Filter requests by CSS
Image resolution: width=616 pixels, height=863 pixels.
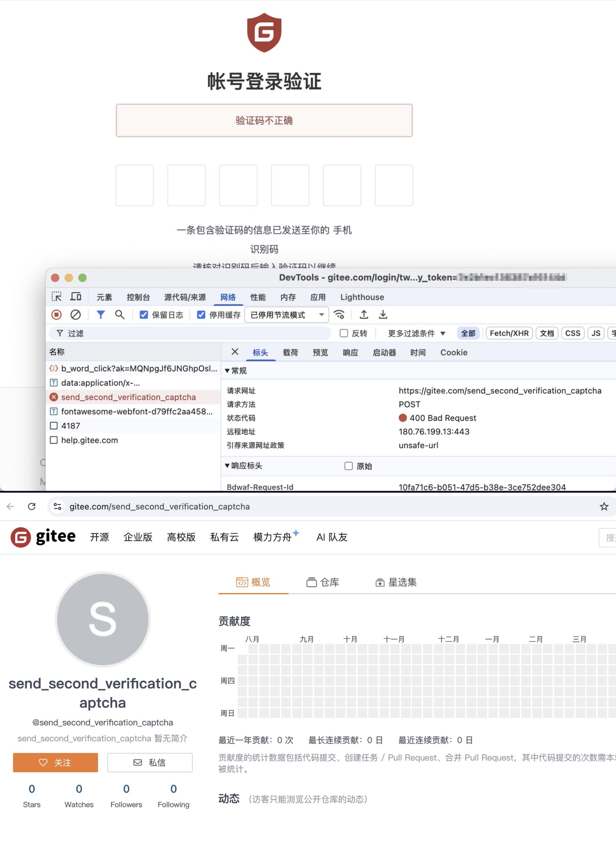tap(573, 333)
